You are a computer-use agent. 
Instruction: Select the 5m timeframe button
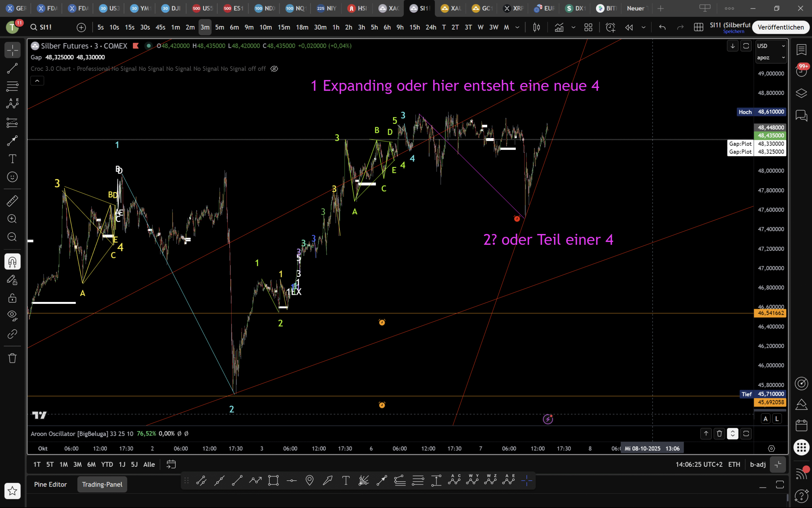click(x=220, y=27)
